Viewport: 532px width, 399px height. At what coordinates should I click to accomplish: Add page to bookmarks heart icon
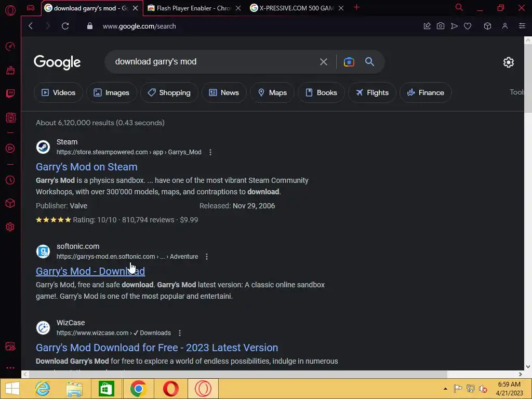(468, 26)
